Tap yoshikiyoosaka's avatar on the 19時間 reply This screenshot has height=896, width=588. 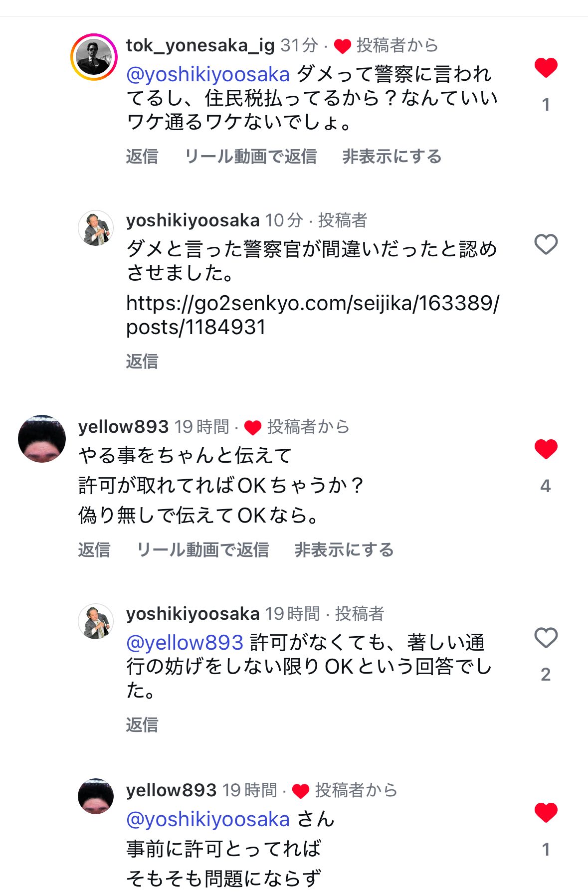click(x=96, y=622)
